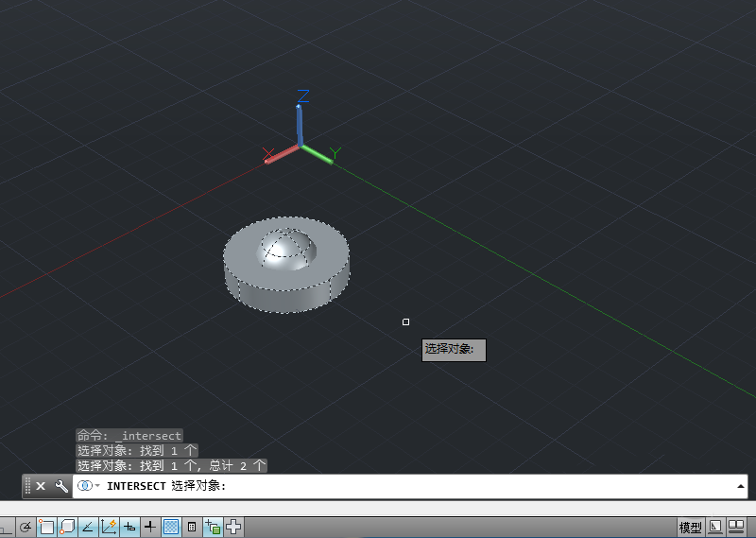Toggle Selection Cycling in status bar

213,527
